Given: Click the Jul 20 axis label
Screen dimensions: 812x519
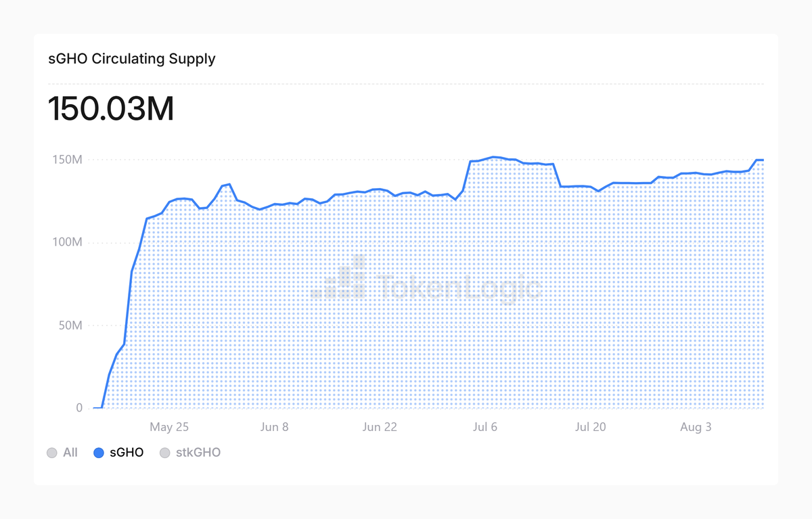Looking at the screenshot, I should pyautogui.click(x=591, y=427).
